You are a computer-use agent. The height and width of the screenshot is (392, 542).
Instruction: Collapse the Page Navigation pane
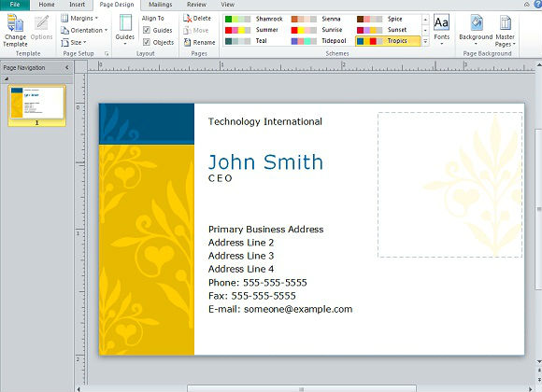coord(67,68)
